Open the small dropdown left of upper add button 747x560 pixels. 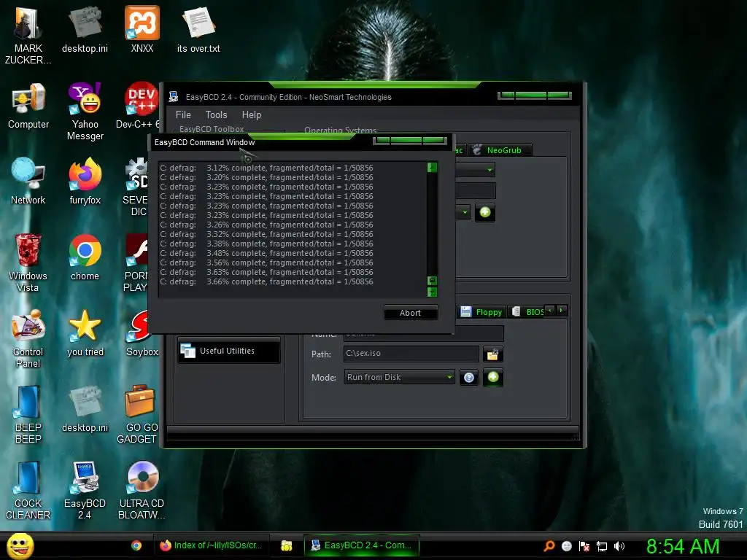[463, 212]
